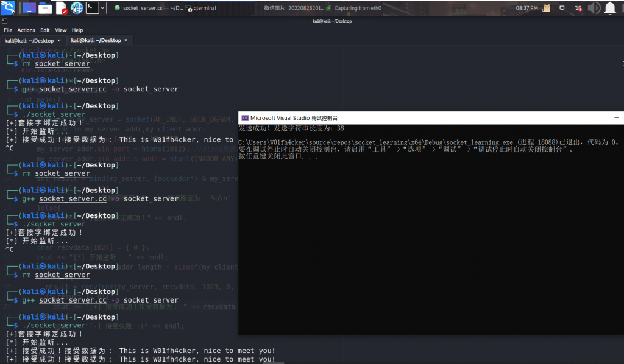The height and width of the screenshot is (364, 624).
Task: Close the second kali@kali terminal tab
Action: coord(126,41)
